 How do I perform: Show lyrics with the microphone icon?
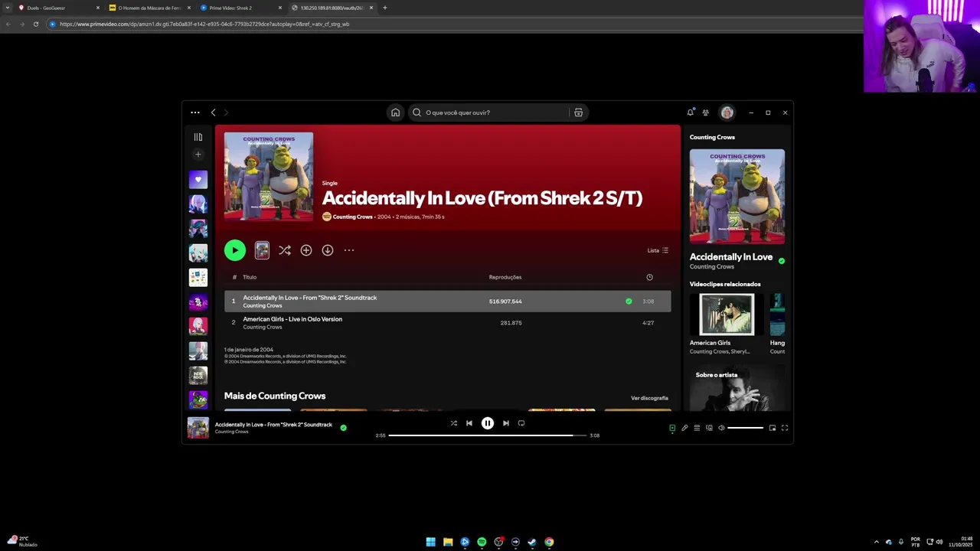[x=684, y=428]
